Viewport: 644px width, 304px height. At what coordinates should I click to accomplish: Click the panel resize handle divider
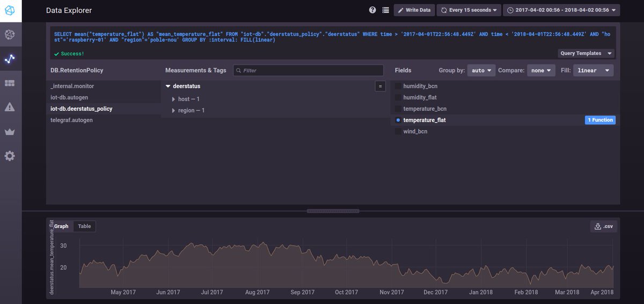333,211
